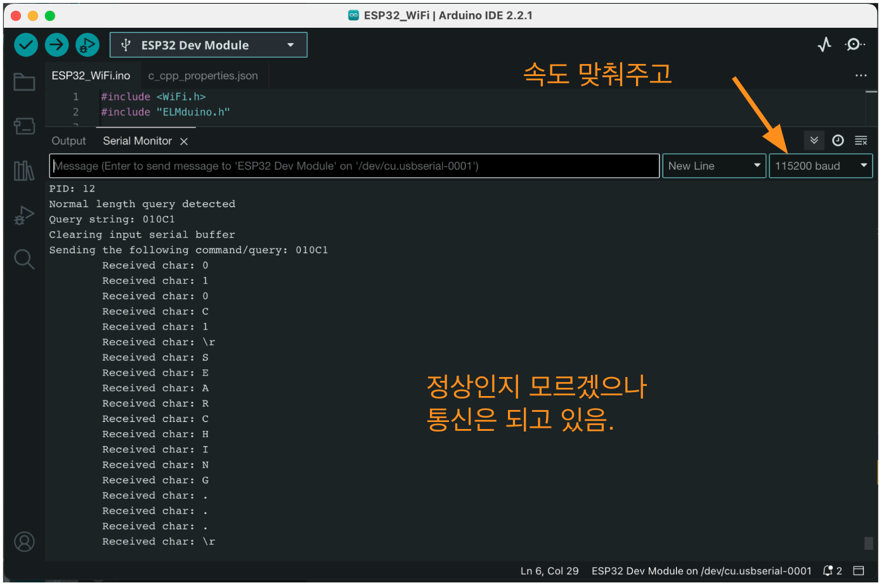Click line number 1 in editor gutter

click(76, 97)
